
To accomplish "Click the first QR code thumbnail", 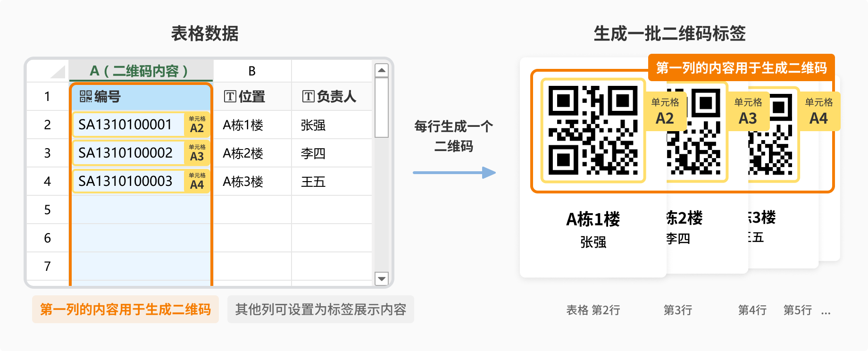I will (x=593, y=130).
